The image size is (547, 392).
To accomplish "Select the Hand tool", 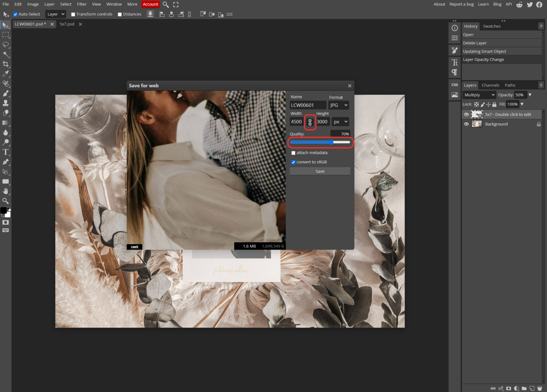I will pos(5,191).
